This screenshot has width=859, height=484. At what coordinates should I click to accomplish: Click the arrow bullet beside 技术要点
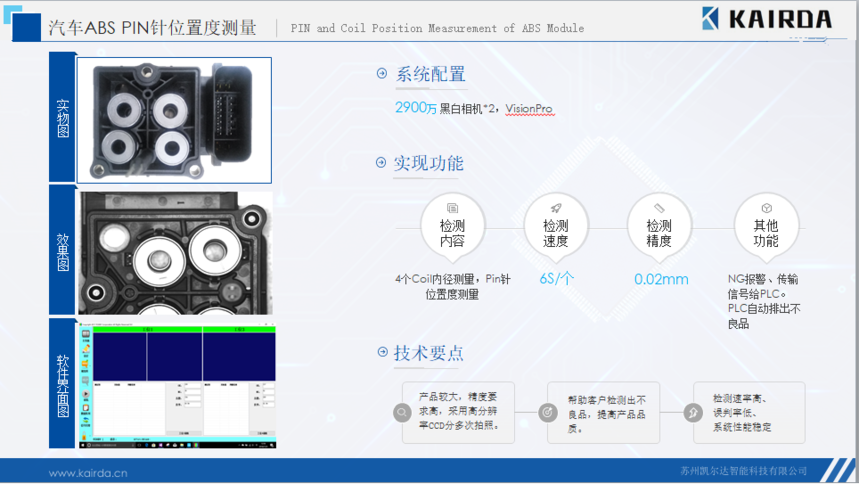(x=382, y=352)
